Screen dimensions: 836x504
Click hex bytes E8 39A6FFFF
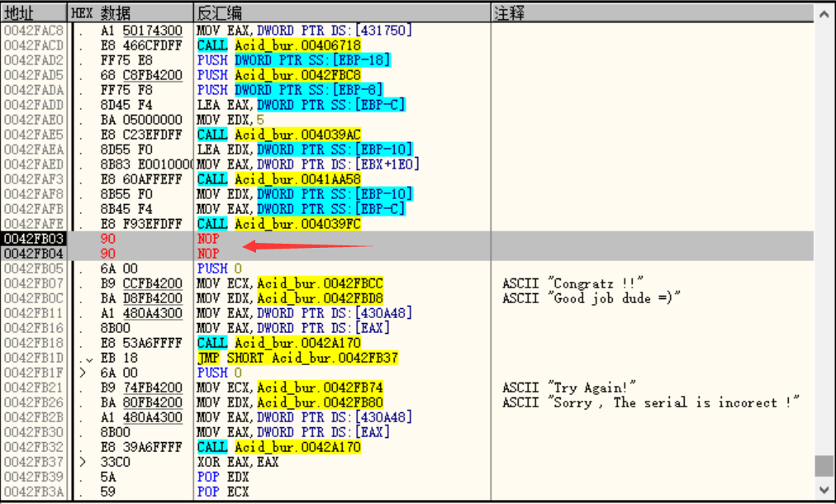pos(141,448)
